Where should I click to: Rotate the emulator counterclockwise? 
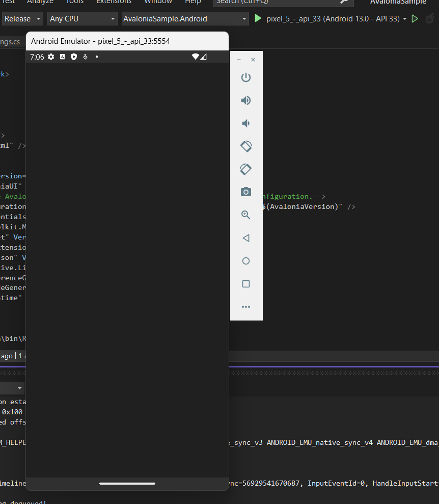tap(246, 146)
